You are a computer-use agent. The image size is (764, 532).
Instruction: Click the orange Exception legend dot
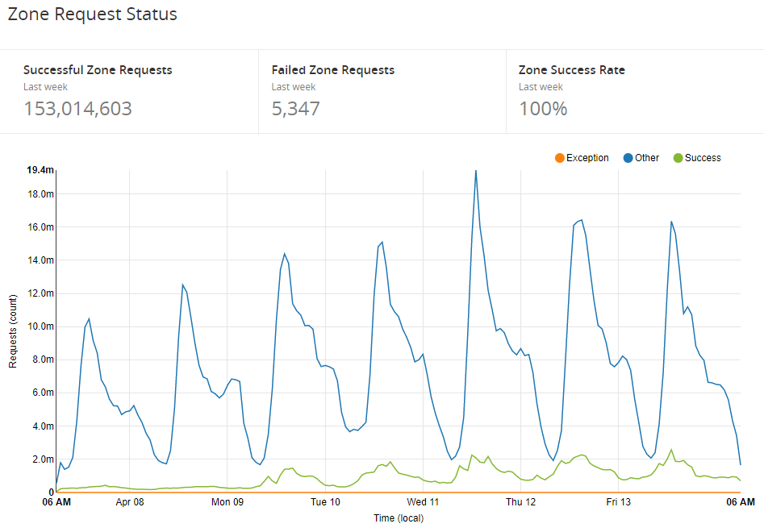(x=560, y=158)
